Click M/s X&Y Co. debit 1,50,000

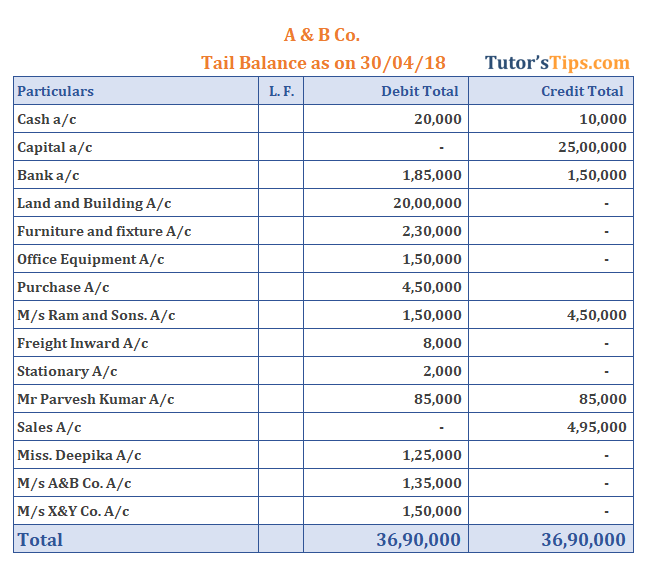coord(432,511)
